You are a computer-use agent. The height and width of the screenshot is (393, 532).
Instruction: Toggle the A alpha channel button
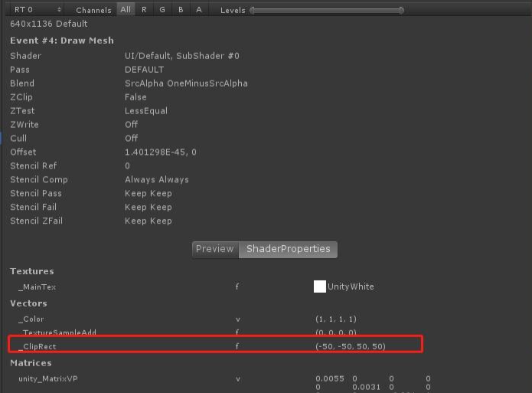tap(199, 9)
